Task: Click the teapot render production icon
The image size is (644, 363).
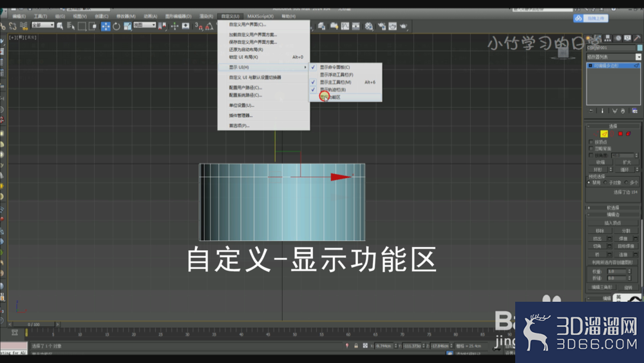Action: (x=404, y=26)
